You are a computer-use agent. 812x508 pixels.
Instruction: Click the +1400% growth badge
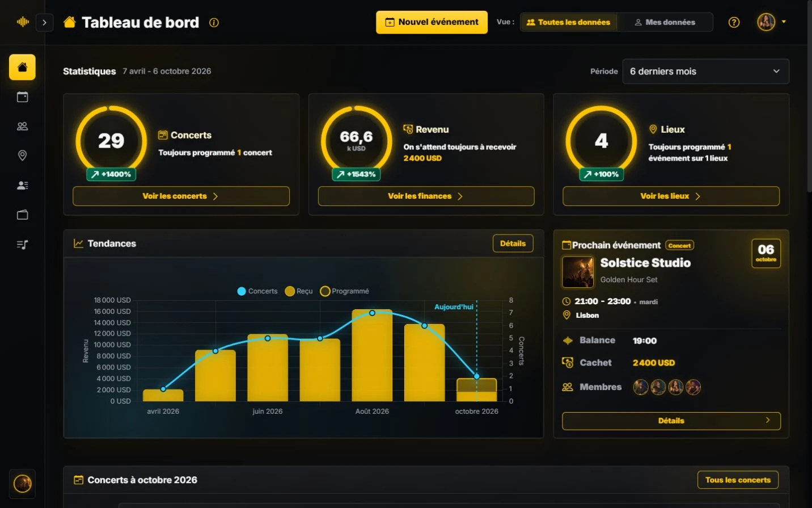click(x=111, y=174)
